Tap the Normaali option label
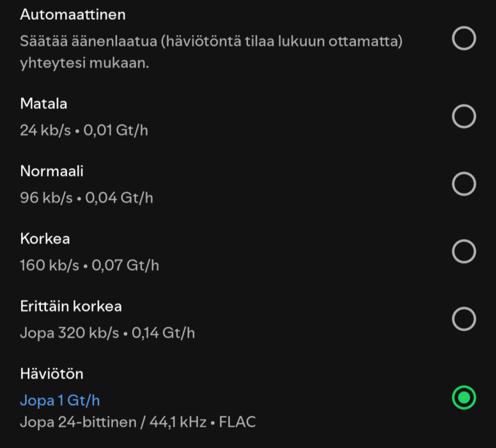The width and height of the screenshot is (496, 448). (51, 171)
